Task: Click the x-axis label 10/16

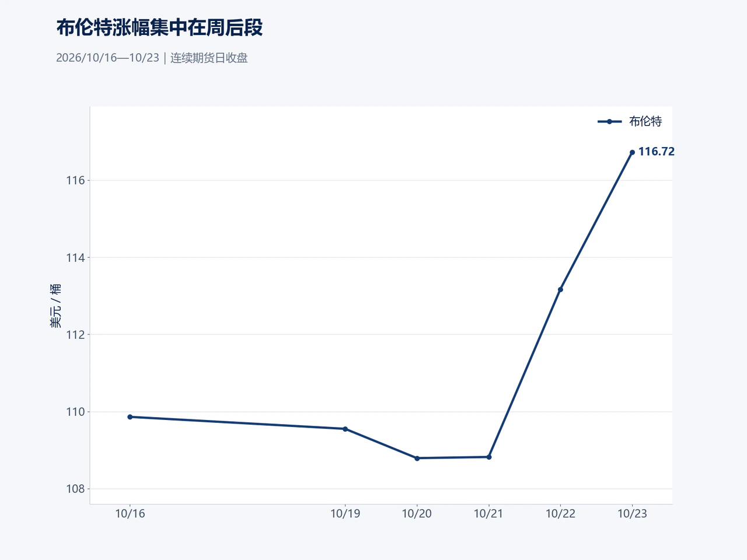Action: click(x=130, y=513)
